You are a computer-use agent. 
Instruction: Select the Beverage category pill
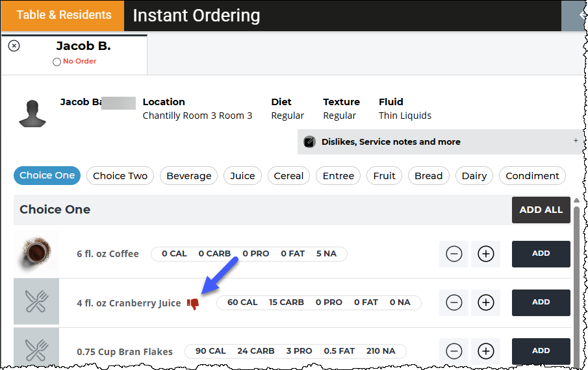coord(188,176)
